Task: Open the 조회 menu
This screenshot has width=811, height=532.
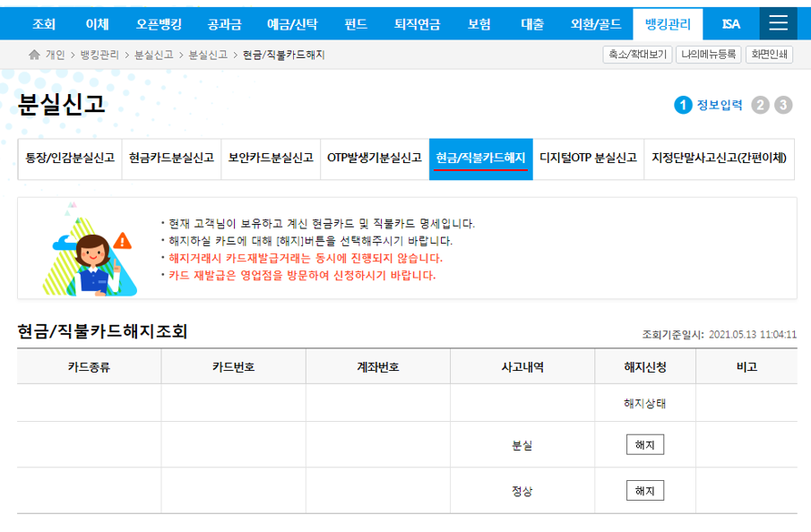Action: tap(44, 24)
